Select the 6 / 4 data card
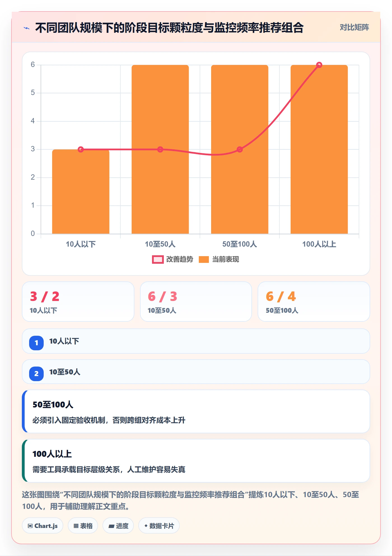Viewport: 392px width, 556px height. (x=314, y=302)
